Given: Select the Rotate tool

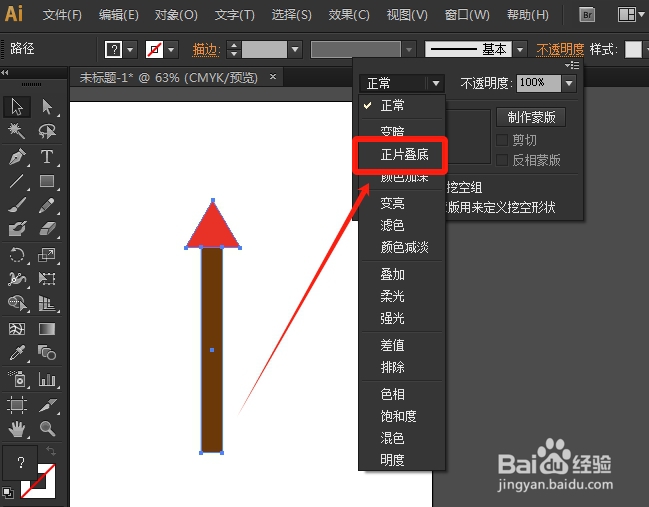Looking at the screenshot, I should [x=17, y=255].
